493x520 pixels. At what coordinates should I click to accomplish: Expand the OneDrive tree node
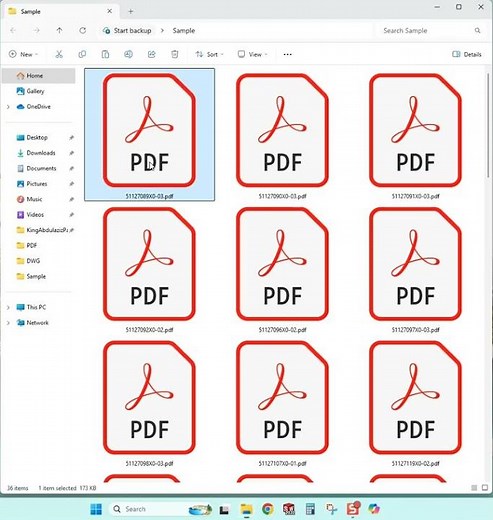[x=8, y=107]
